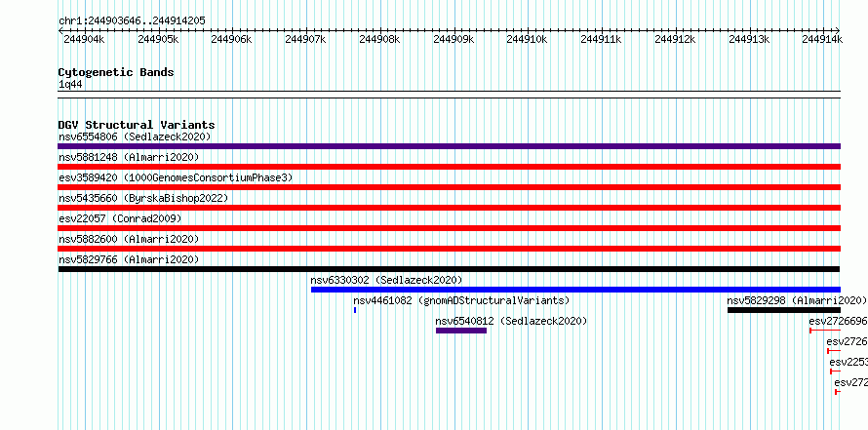Open the esv2253 variant label

(x=848, y=362)
